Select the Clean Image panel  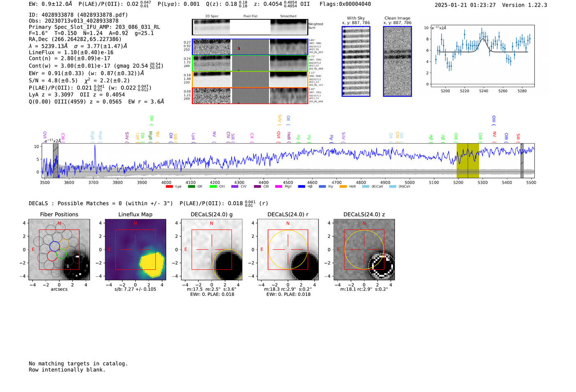[x=397, y=61]
